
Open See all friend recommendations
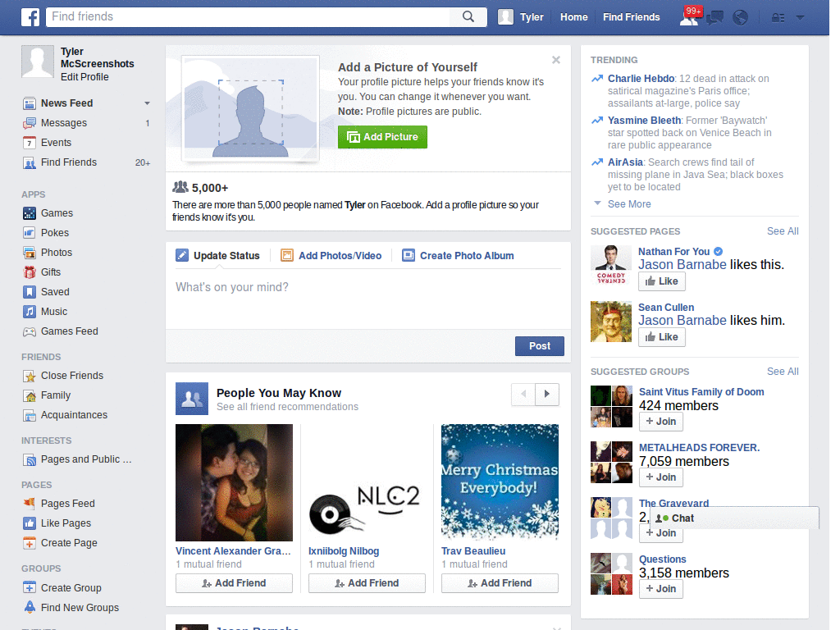287,407
